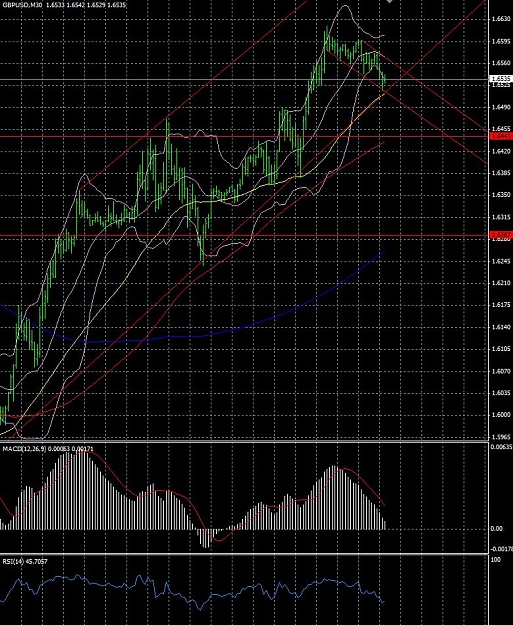
Task: Select the current price label 1.6535
Action: 501,79
